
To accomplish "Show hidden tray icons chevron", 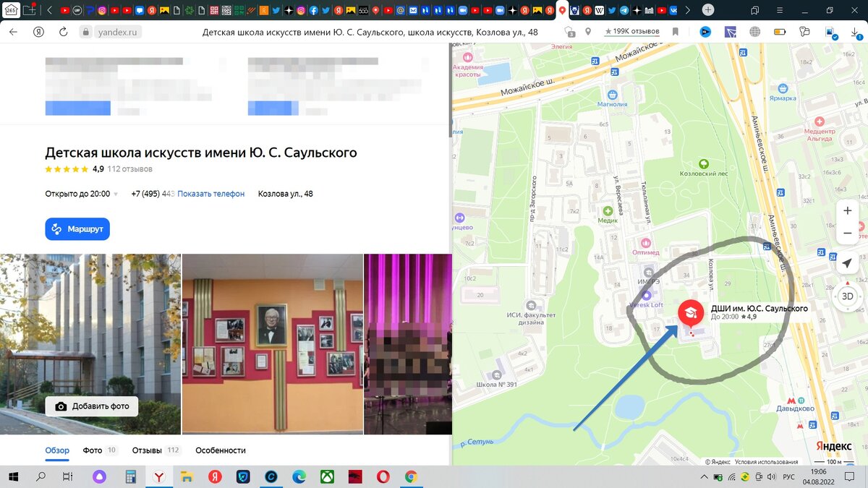I will [x=705, y=476].
